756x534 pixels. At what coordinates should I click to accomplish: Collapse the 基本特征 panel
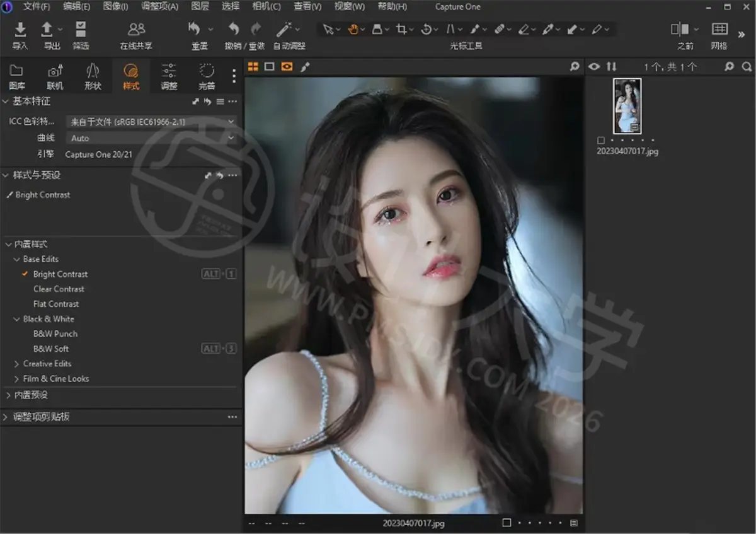click(6, 101)
